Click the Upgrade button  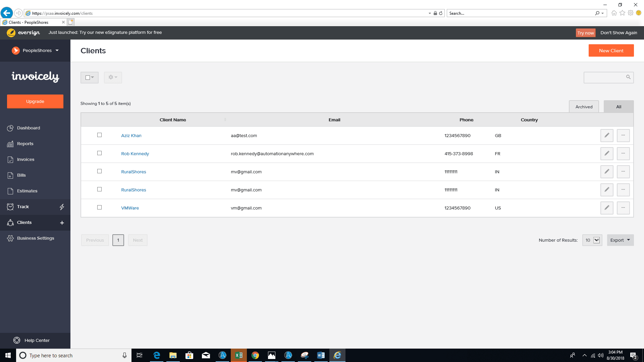tap(35, 102)
